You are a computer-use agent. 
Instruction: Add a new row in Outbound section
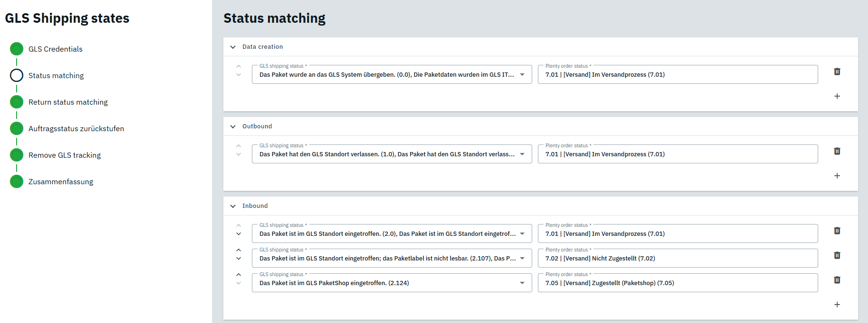(x=837, y=176)
